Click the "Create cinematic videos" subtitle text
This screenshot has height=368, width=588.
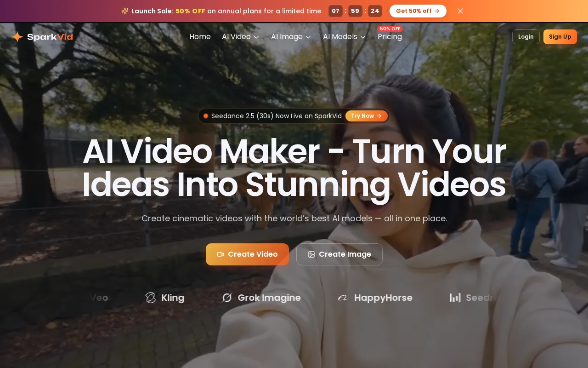tap(294, 218)
